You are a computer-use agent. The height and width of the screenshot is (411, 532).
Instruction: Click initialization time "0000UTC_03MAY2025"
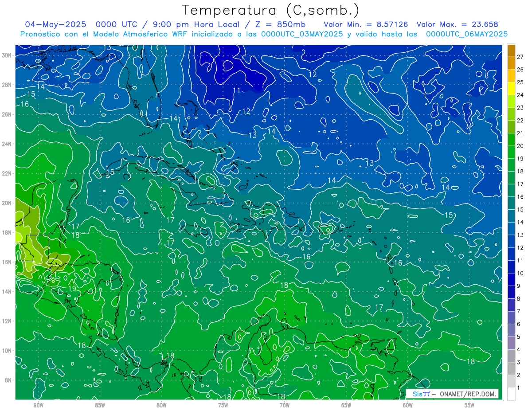[302, 34]
